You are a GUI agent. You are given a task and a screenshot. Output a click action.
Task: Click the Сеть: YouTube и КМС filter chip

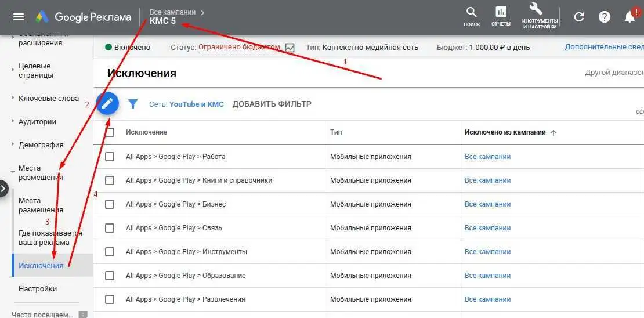pyautogui.click(x=186, y=104)
